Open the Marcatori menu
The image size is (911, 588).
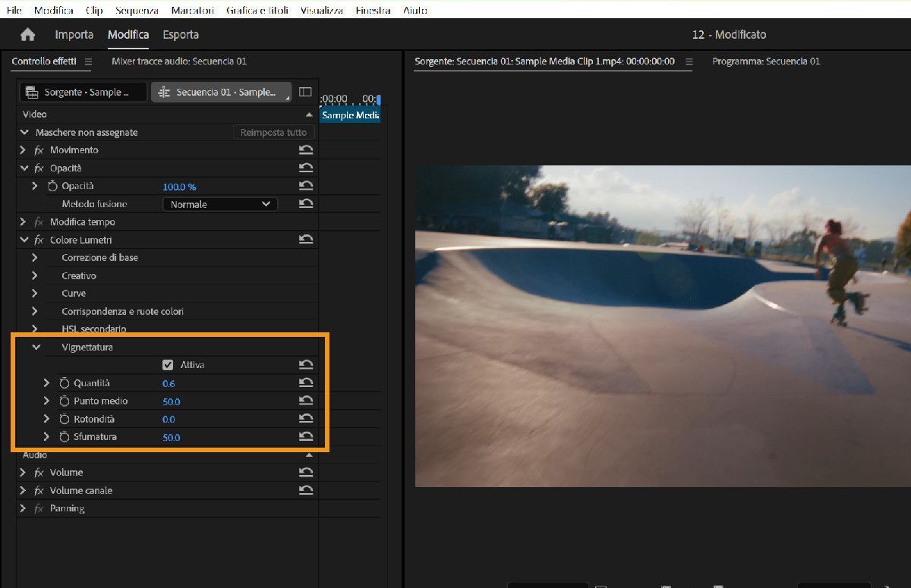[193, 11]
